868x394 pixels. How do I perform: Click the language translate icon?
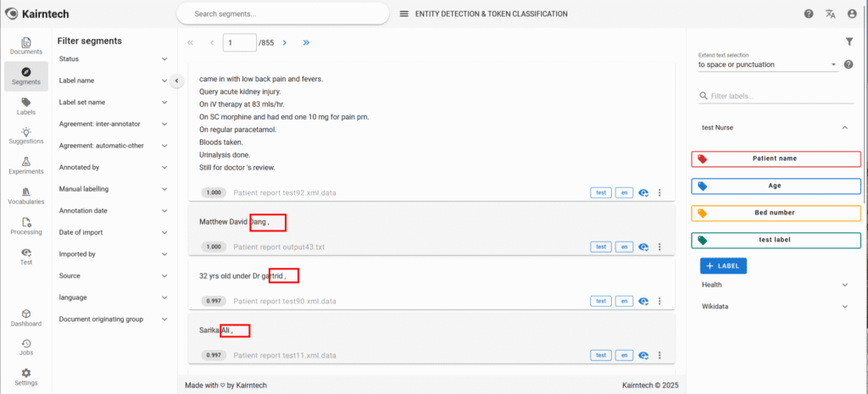(x=831, y=14)
